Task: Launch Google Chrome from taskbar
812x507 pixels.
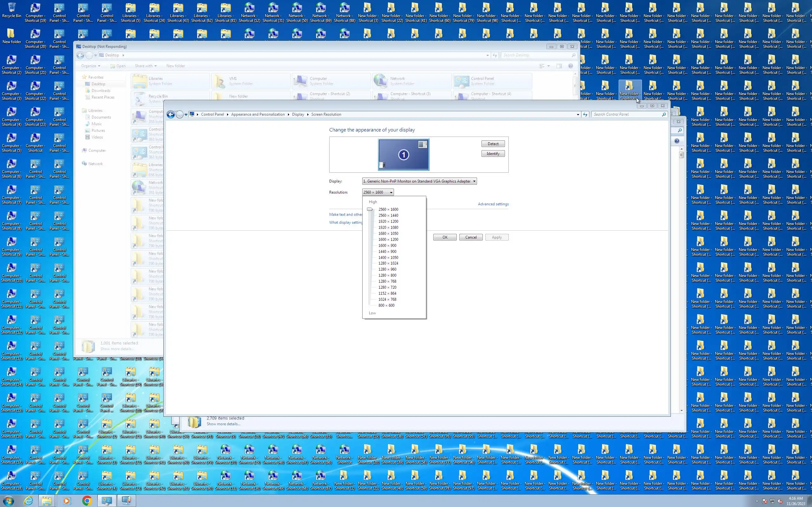Action: coord(87,501)
